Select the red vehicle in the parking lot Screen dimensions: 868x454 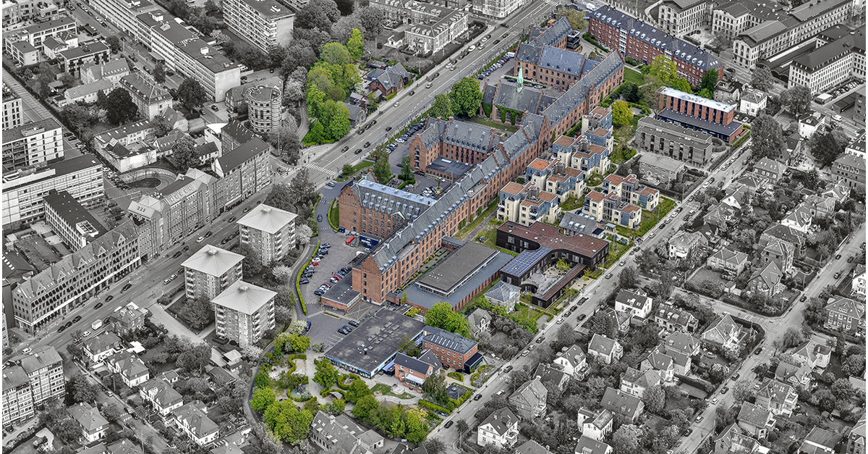(350, 240)
